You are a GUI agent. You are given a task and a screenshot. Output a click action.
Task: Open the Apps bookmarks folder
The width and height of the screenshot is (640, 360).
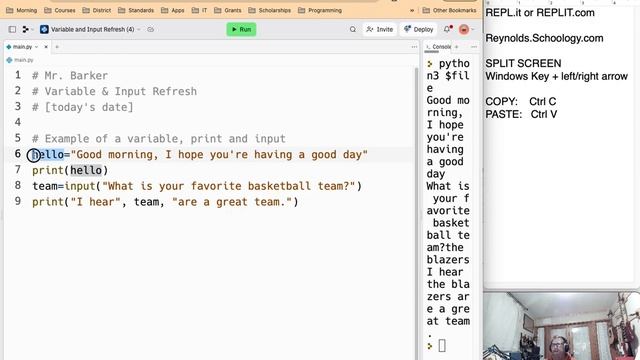click(173, 10)
